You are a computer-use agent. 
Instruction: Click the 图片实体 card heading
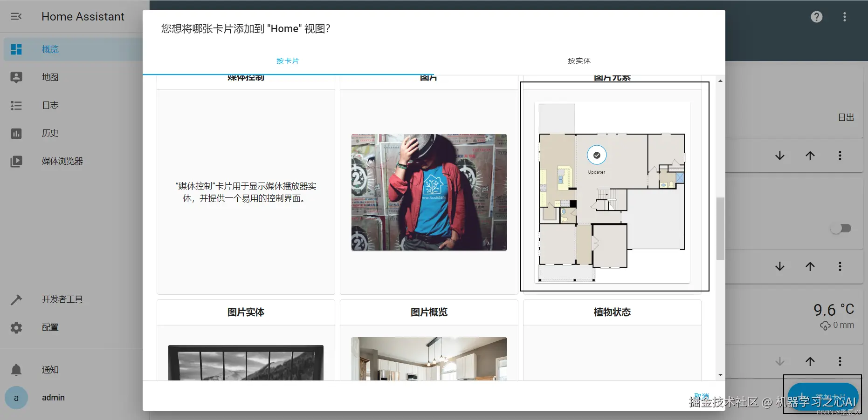point(246,312)
